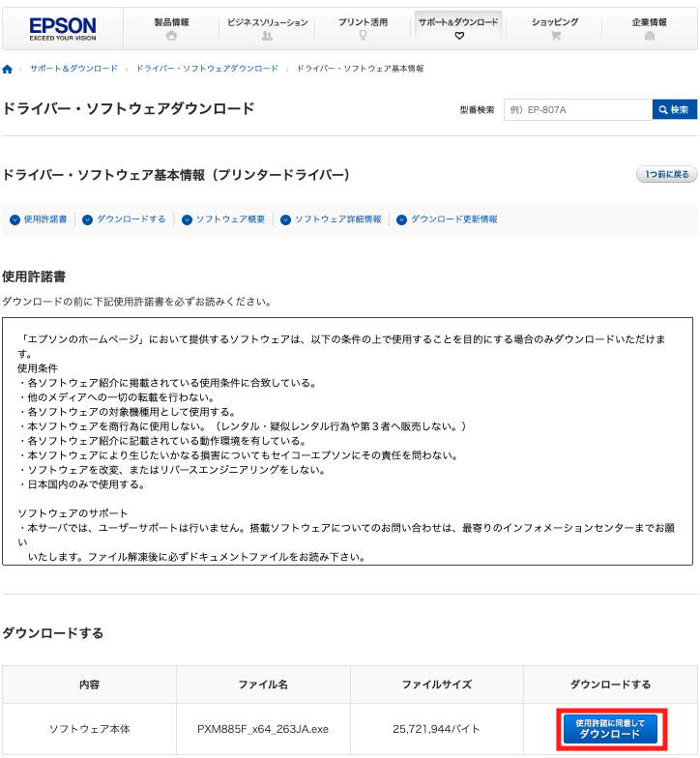Click the ソフトウェア本体 table cell
The height and width of the screenshot is (758, 700).
89,729
